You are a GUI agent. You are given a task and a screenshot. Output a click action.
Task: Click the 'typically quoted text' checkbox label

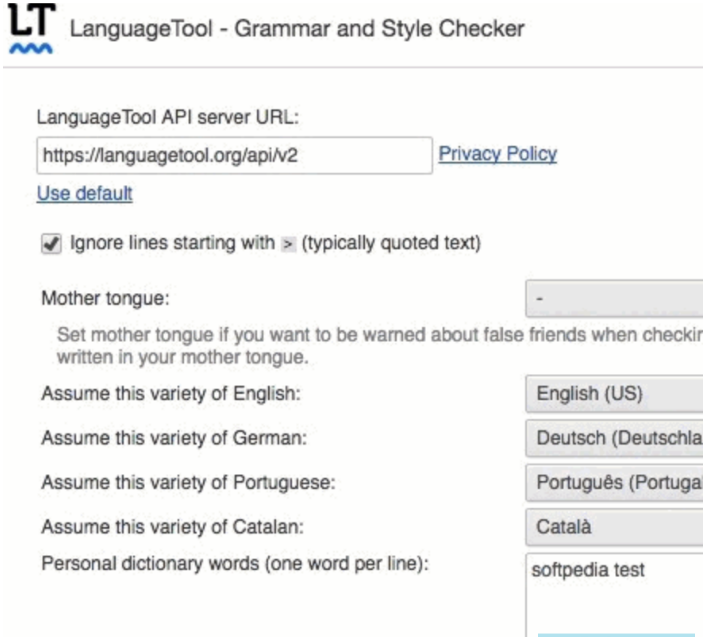pos(391,243)
